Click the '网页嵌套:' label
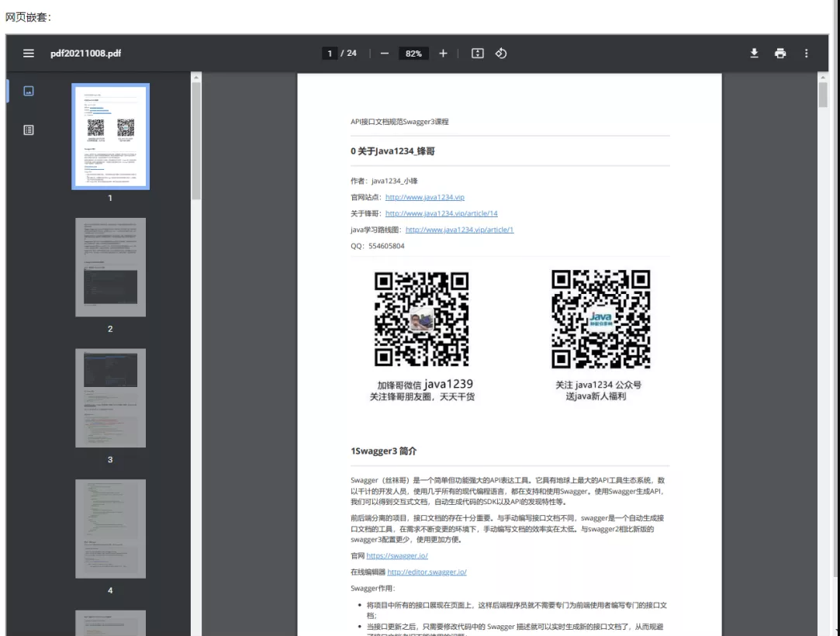This screenshot has width=840, height=636. tap(29, 17)
